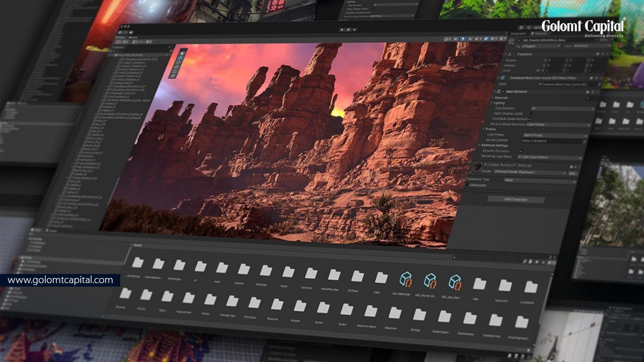
Task: Open the StarterAssets folder
Action: 469,318
